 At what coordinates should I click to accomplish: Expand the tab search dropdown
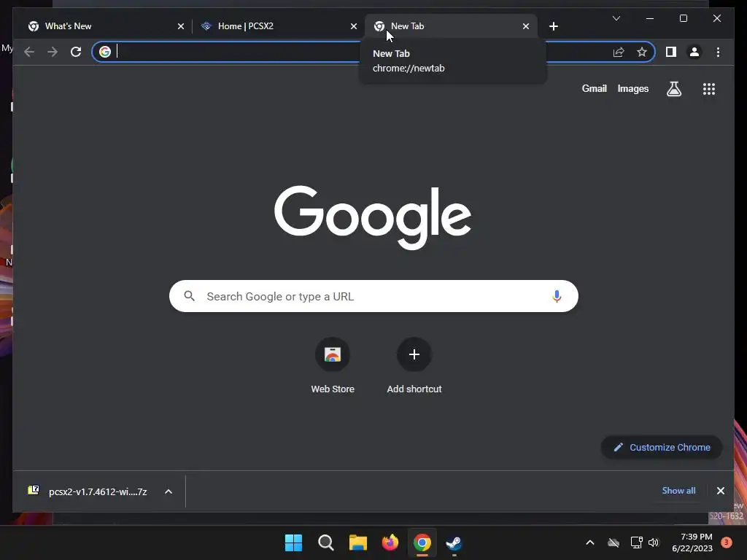click(x=616, y=18)
